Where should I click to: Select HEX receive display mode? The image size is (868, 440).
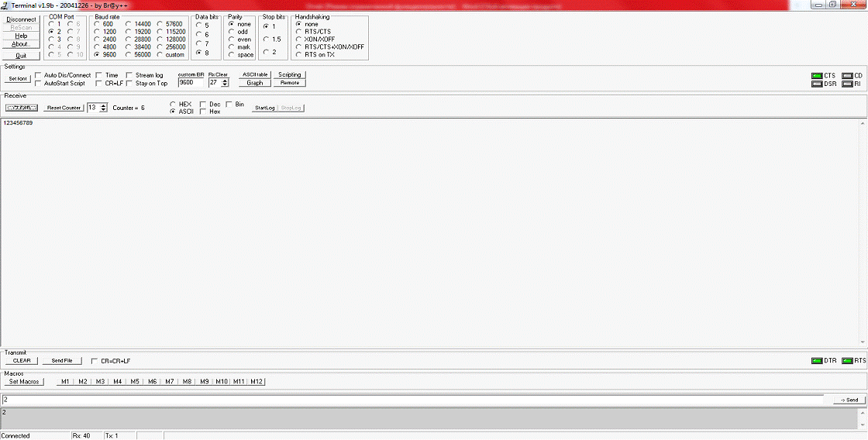coord(173,104)
